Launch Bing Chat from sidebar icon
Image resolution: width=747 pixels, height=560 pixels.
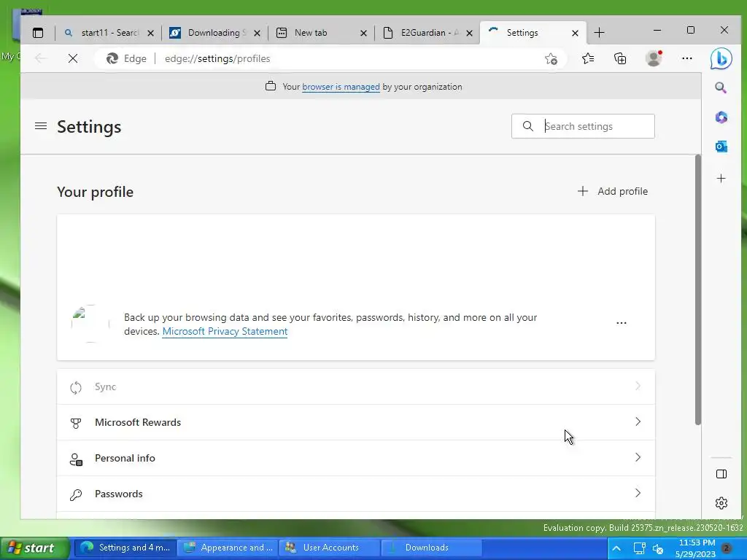click(721, 58)
